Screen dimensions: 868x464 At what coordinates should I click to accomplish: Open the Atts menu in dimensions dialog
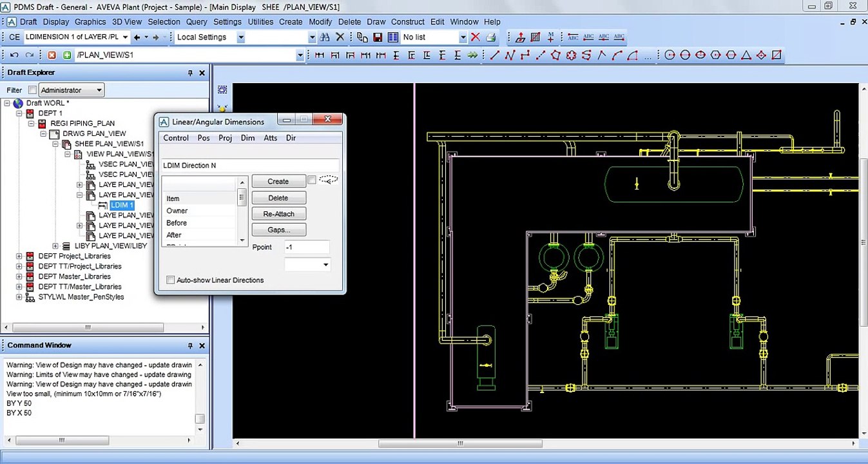click(271, 138)
